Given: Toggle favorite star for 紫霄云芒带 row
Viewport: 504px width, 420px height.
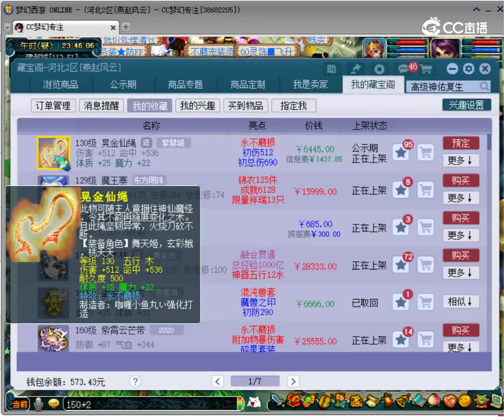Looking at the screenshot, I should coord(401,340).
